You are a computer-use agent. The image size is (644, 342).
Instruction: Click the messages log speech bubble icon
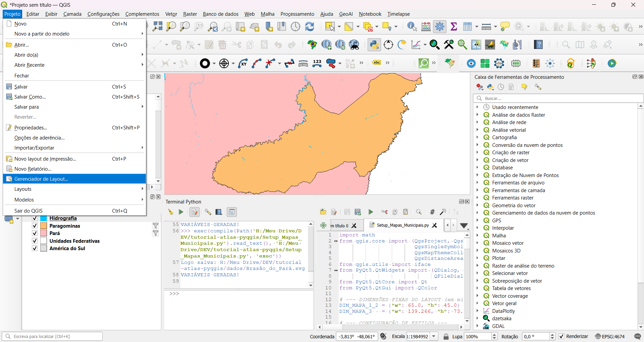(638, 336)
